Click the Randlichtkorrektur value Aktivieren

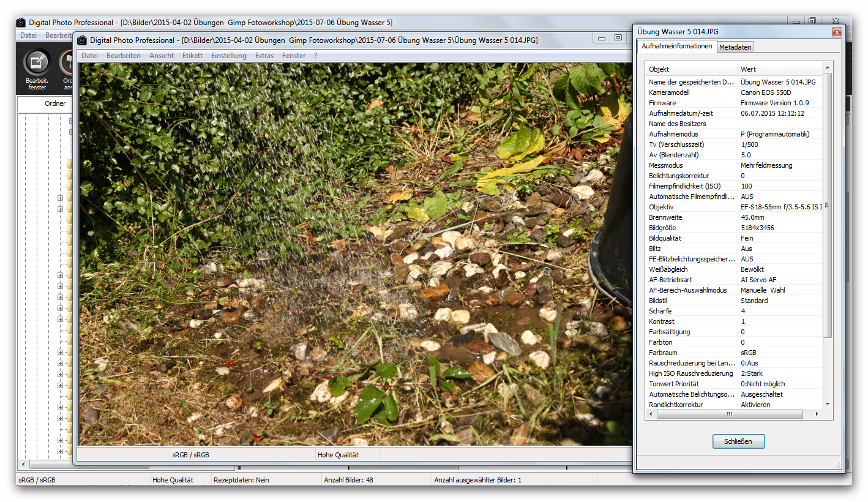[755, 405]
